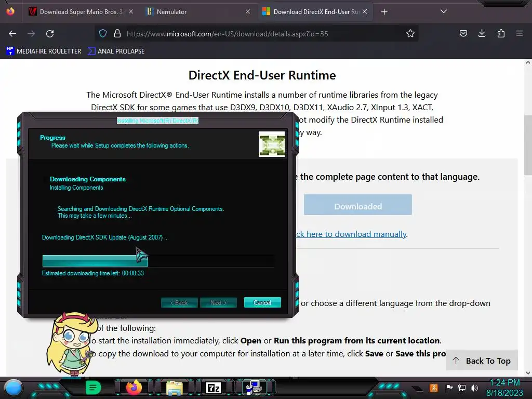Open the volume speaker tray icon

(x=474, y=388)
